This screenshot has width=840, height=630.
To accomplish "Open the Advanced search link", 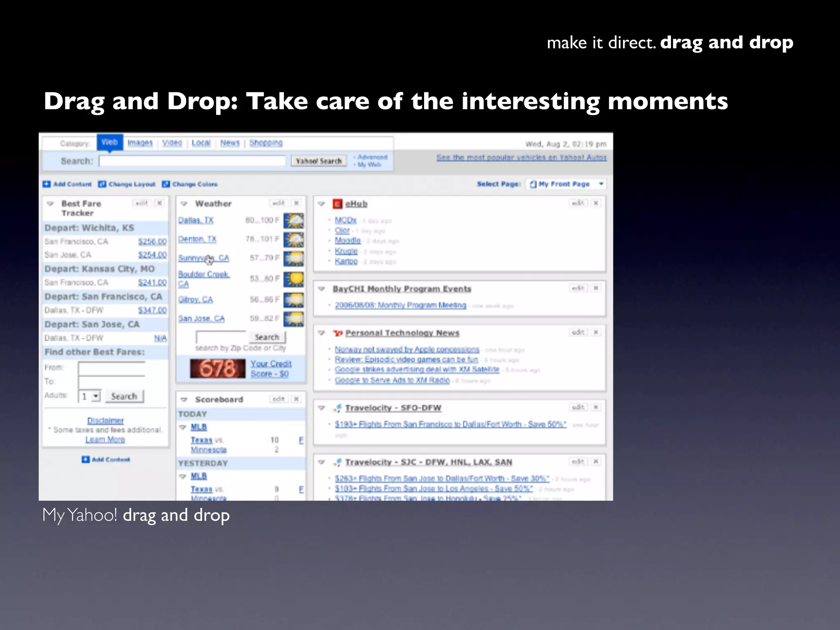I will [372, 157].
